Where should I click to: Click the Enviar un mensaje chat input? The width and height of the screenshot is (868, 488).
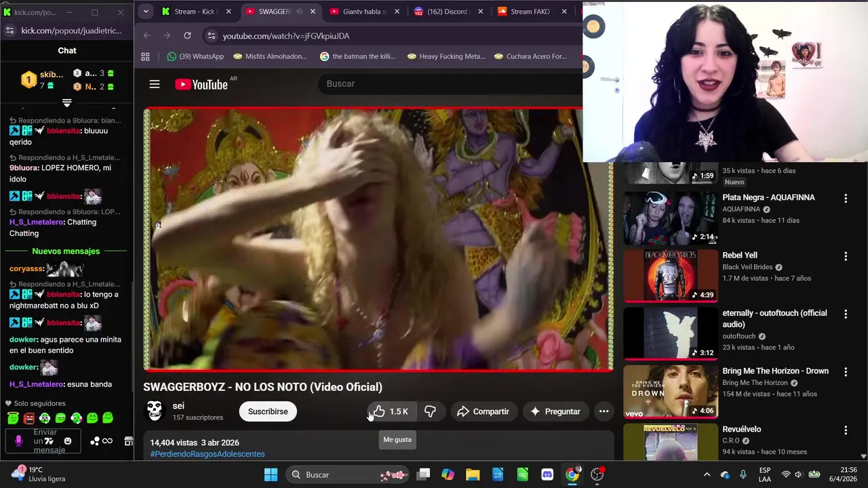point(45,441)
